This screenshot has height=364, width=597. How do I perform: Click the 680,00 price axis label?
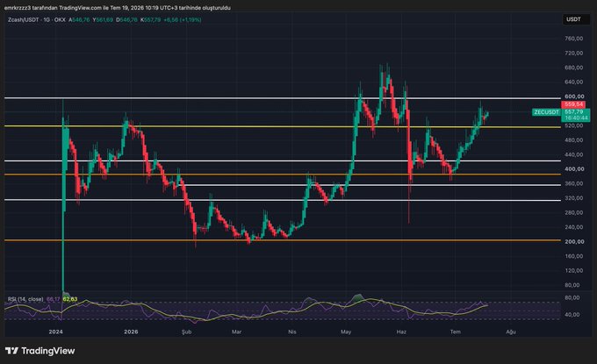tap(574, 68)
